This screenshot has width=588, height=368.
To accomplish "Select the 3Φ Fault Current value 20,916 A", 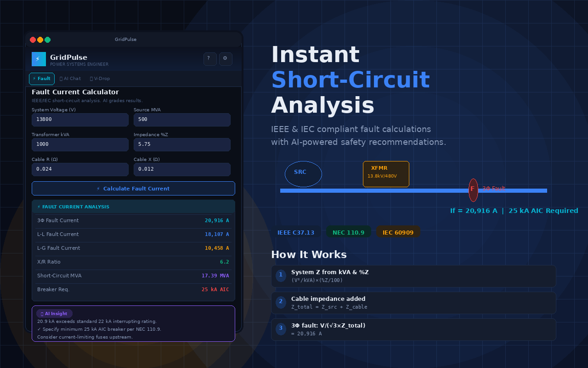I will (x=217, y=221).
